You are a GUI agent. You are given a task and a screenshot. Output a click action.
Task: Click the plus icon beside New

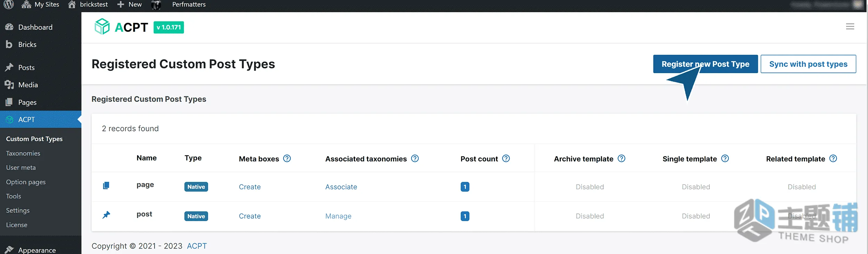(120, 5)
